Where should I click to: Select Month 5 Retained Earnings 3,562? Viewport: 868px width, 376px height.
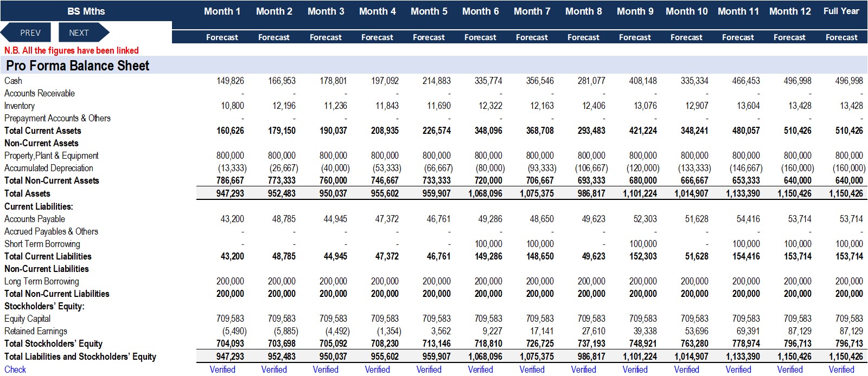[441, 331]
